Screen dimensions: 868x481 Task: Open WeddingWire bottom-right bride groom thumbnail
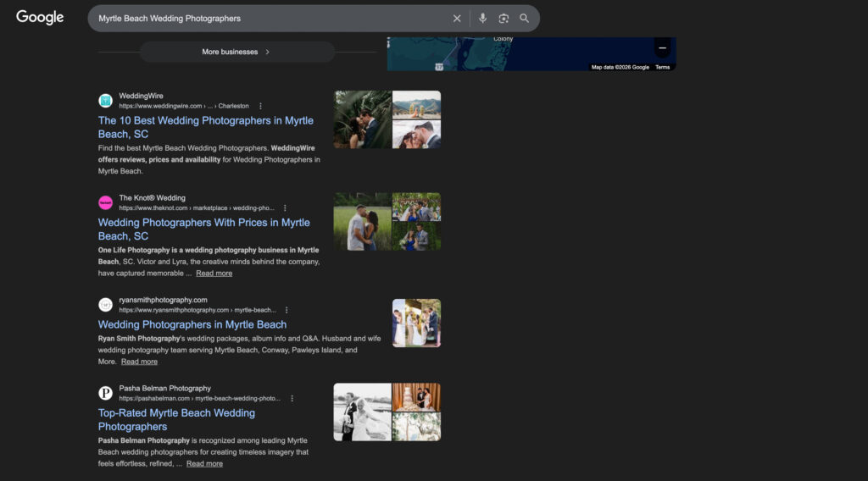[x=417, y=135]
